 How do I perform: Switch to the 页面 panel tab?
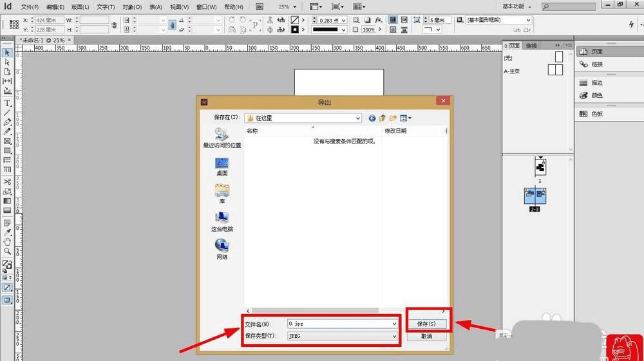click(513, 46)
